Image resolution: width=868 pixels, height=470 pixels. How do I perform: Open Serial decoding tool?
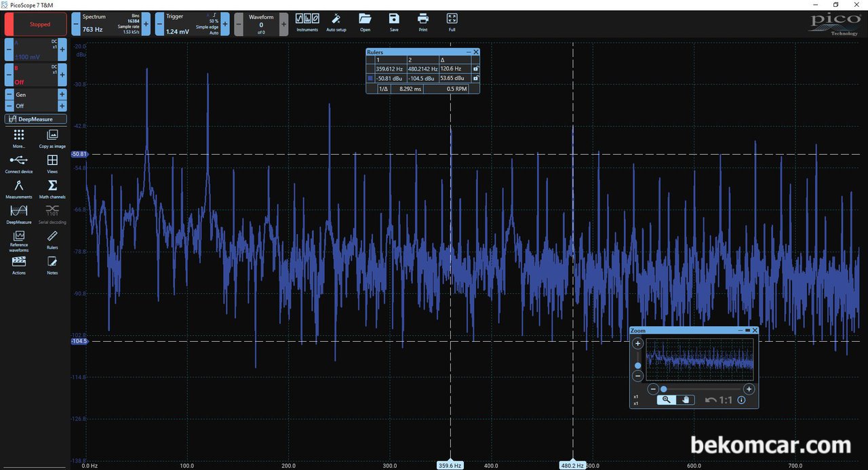click(52, 214)
